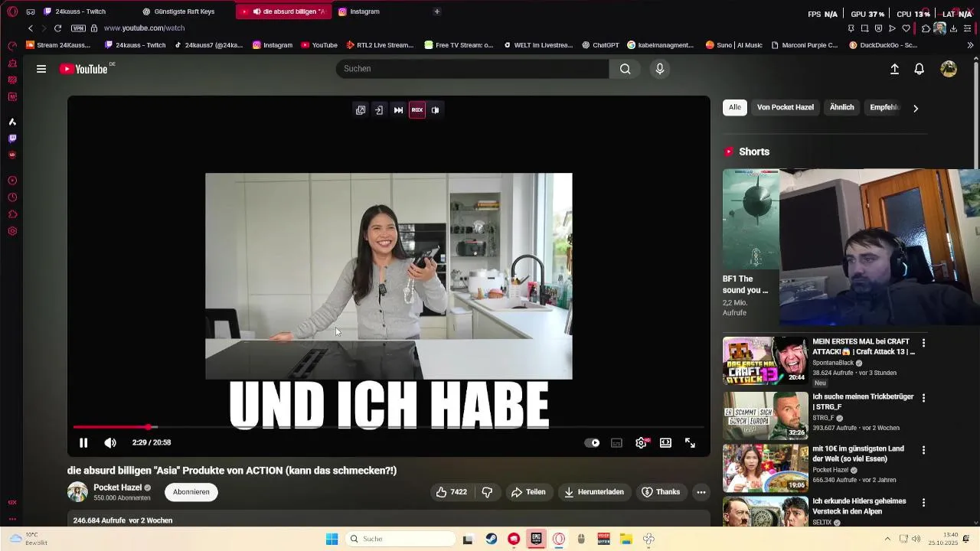
Task: Pause the video playback
Action: 83,442
